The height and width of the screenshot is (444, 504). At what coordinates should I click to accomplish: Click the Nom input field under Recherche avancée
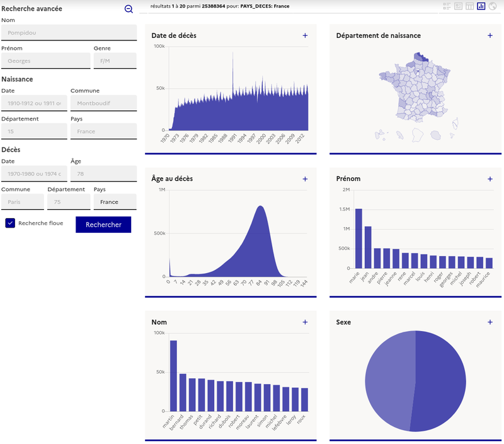point(69,32)
